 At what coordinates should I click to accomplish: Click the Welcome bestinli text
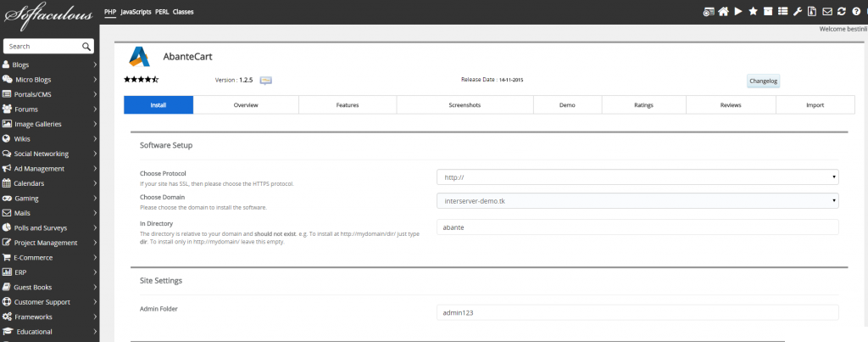843,29
